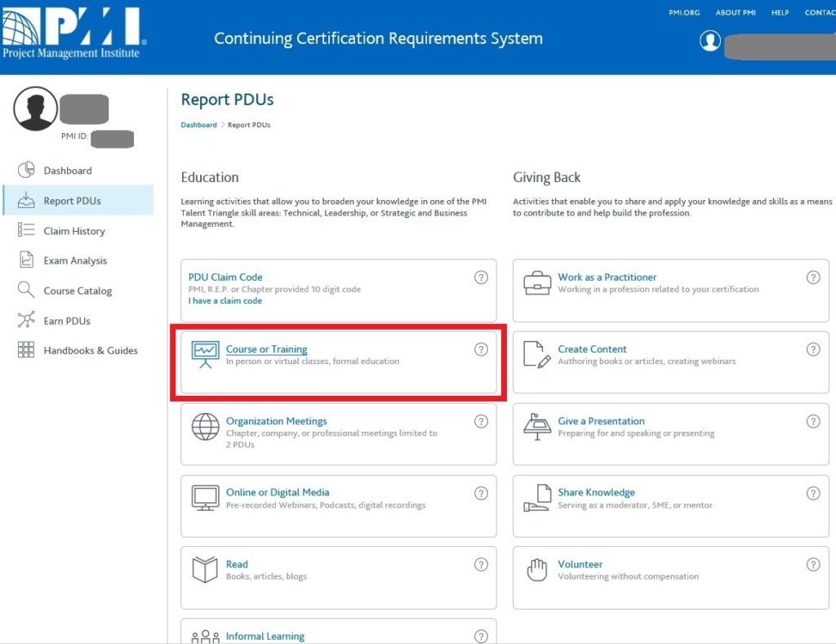Open the Read link

click(237, 564)
